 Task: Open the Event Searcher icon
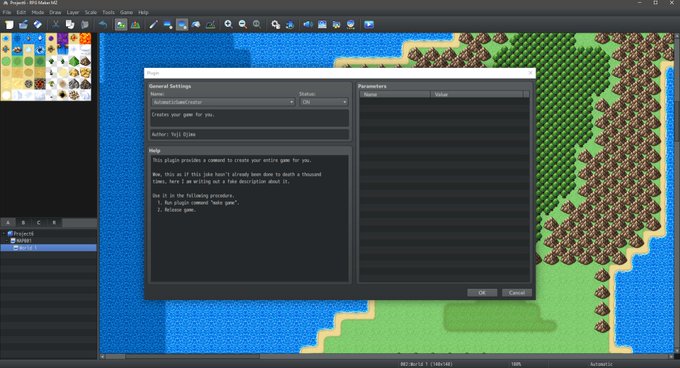pyautogui.click(x=322, y=24)
